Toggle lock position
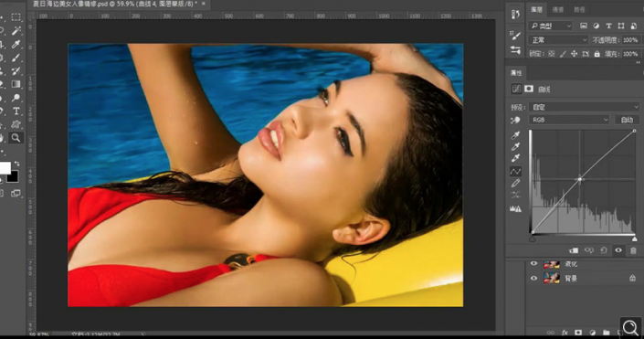This screenshot has height=339, width=644. pos(575,54)
